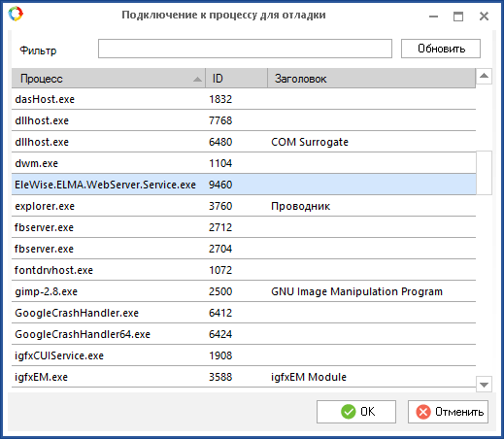The image size is (504, 439).
Task: Click the red Отменить cancel button
Action: (x=448, y=412)
